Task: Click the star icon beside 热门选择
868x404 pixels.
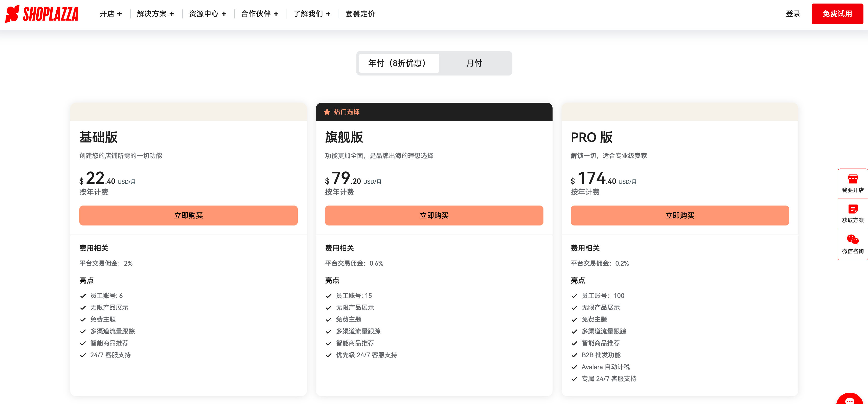Action: pyautogui.click(x=327, y=112)
